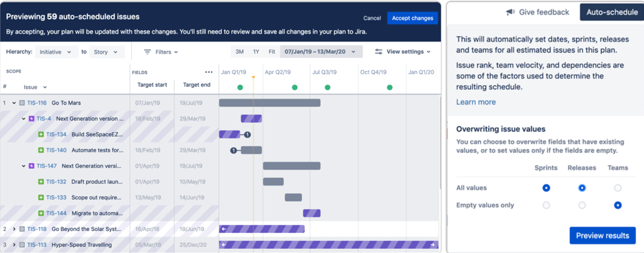Click the green story icon of TIS-134
Image resolution: width=644 pixels, height=253 pixels.
pos(41,134)
